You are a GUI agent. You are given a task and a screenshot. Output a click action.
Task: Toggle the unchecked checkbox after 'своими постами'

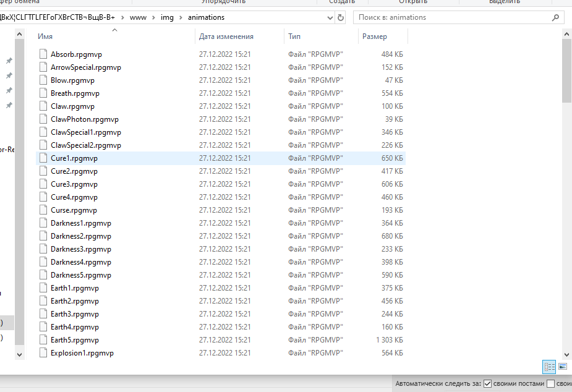(x=551, y=383)
